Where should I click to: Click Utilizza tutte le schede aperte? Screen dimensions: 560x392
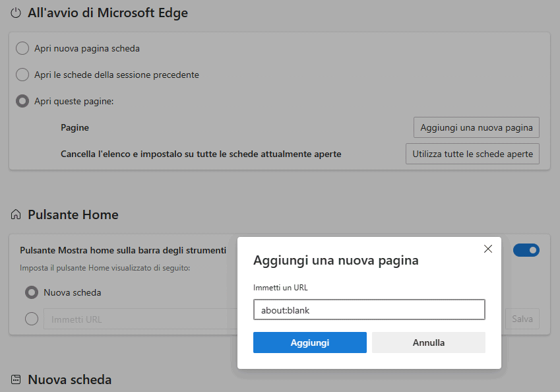[472, 154]
